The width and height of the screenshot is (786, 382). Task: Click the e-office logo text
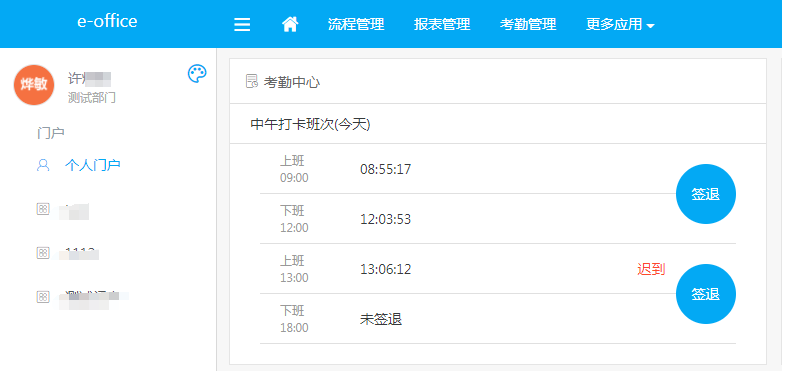click(x=107, y=21)
